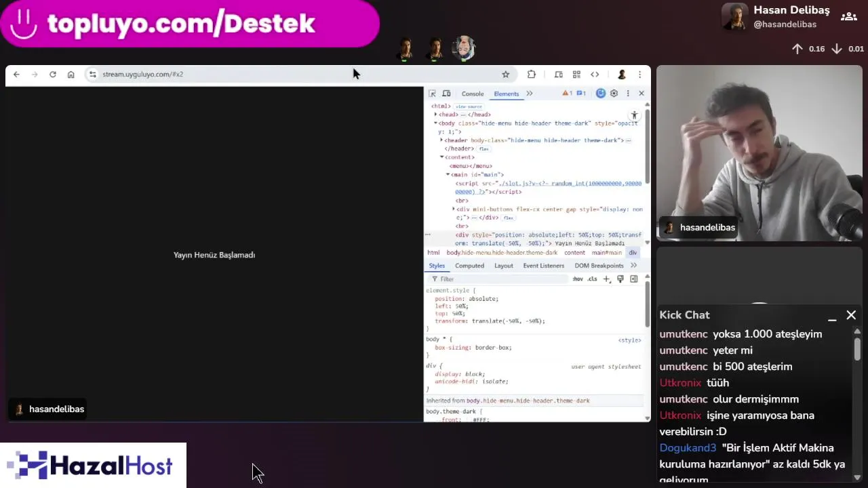Click the QR code extension icon
Screen dimensions: 868x488
pos(576,75)
